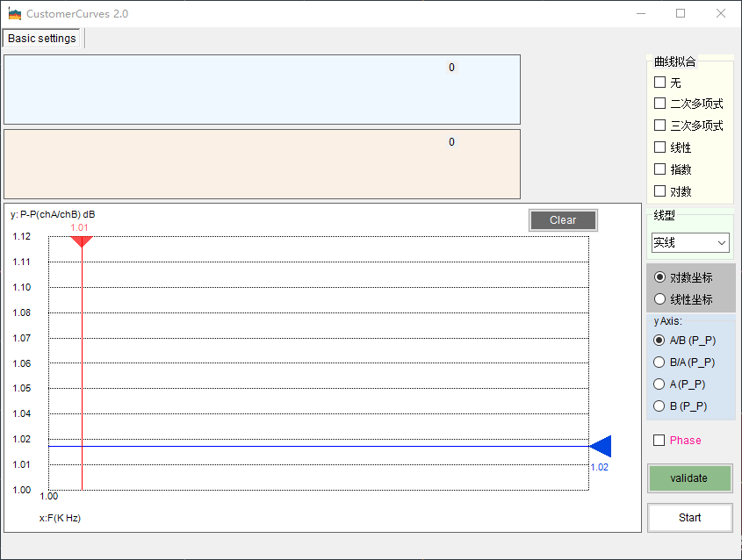Tick the 线性 fitting checkbox
742x560 pixels.
pyautogui.click(x=659, y=147)
